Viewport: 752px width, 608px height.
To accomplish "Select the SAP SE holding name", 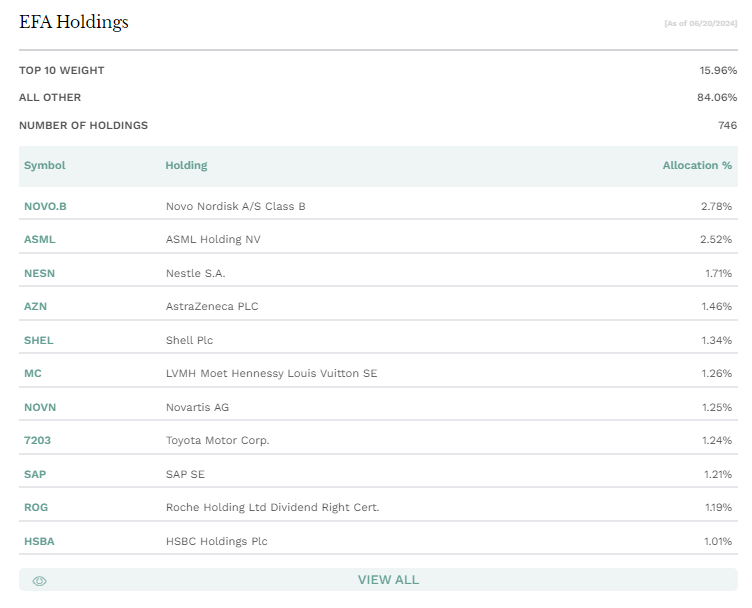I will pyautogui.click(x=185, y=474).
